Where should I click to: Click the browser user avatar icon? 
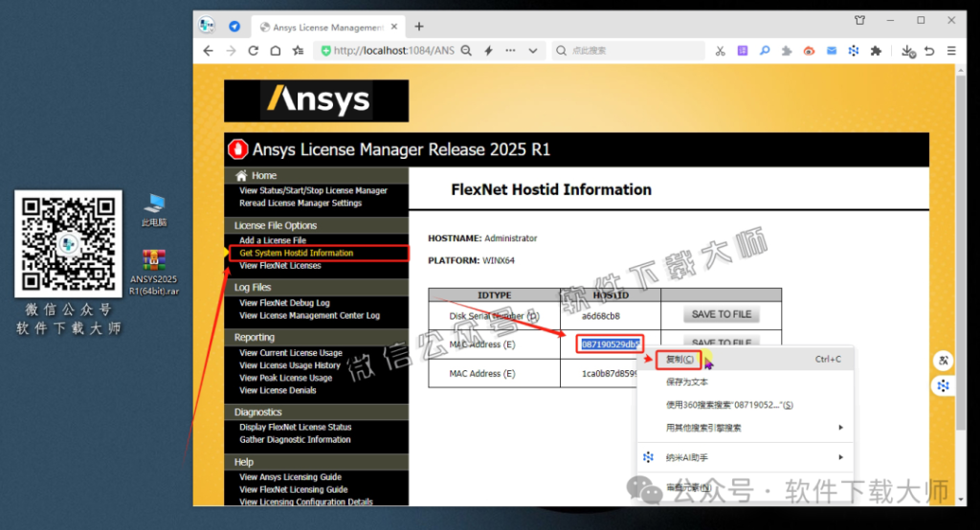207,26
